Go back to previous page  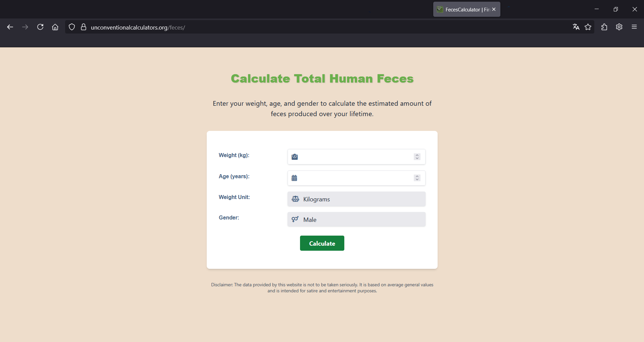(x=10, y=27)
